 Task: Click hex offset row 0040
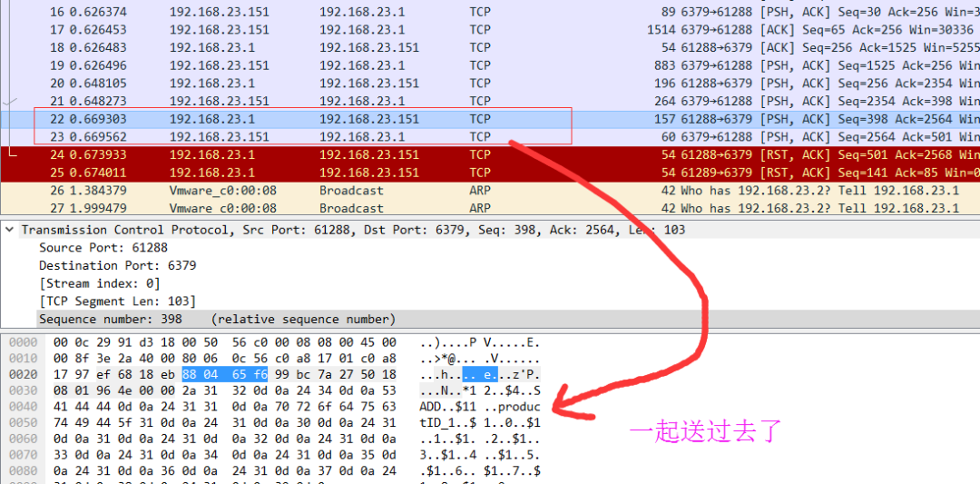[x=23, y=407]
